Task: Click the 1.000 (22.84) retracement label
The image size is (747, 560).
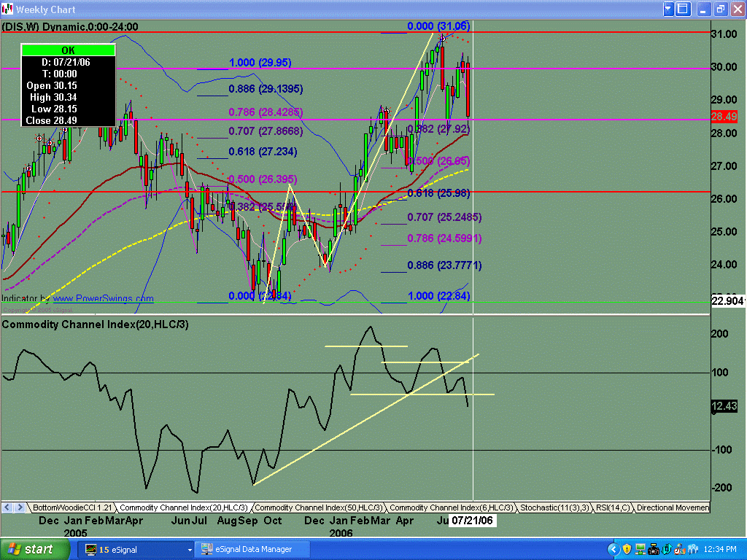Action: (438, 296)
